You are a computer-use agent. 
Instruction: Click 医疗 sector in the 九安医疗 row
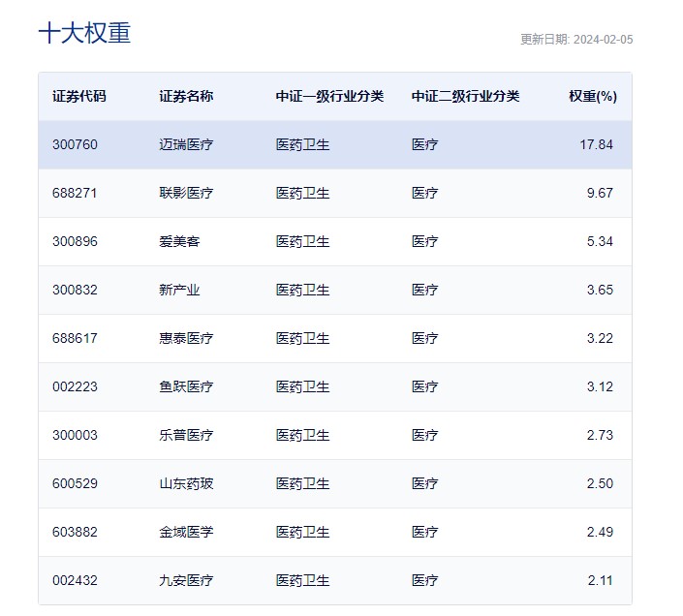click(x=424, y=580)
